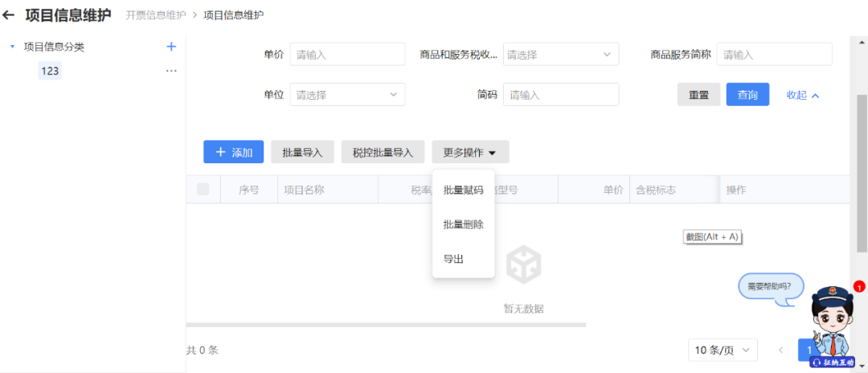Collapse the filters with 收起 link

point(802,95)
